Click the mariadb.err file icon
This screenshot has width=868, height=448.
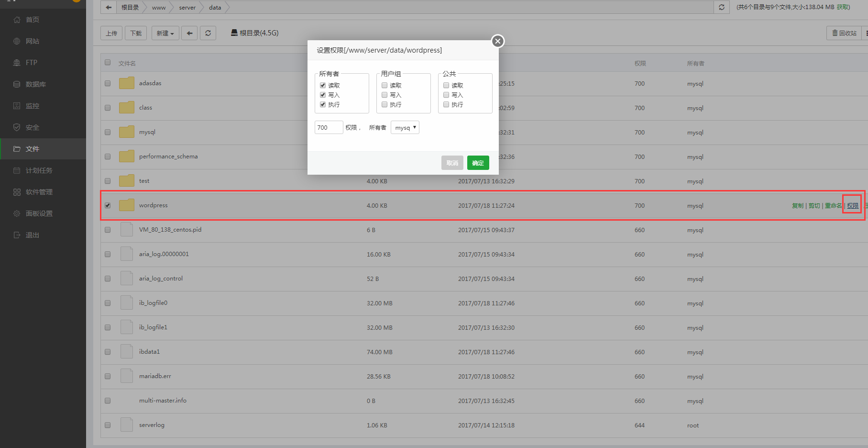(127, 376)
